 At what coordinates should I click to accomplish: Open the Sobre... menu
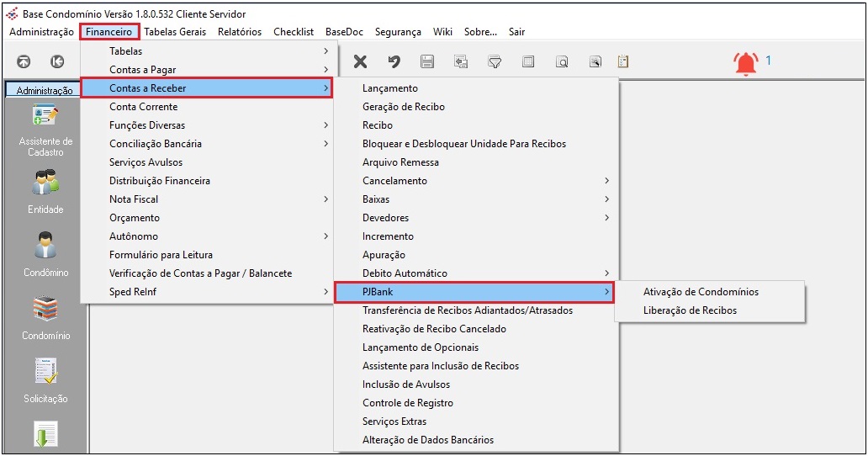[480, 32]
